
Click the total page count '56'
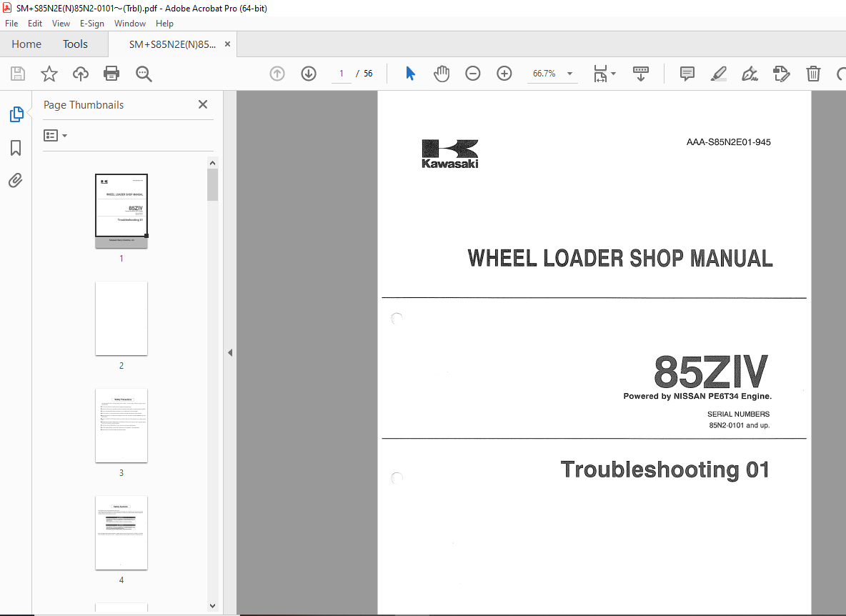pyautogui.click(x=368, y=74)
